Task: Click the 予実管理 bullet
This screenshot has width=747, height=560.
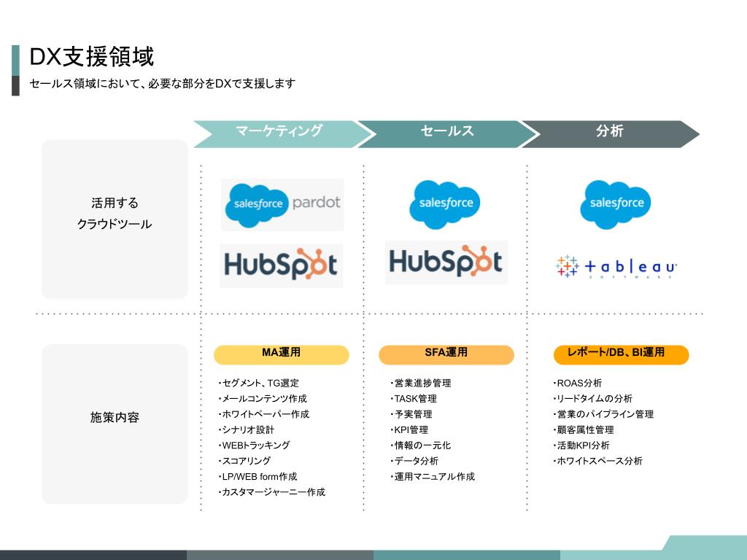Action: click(x=411, y=414)
